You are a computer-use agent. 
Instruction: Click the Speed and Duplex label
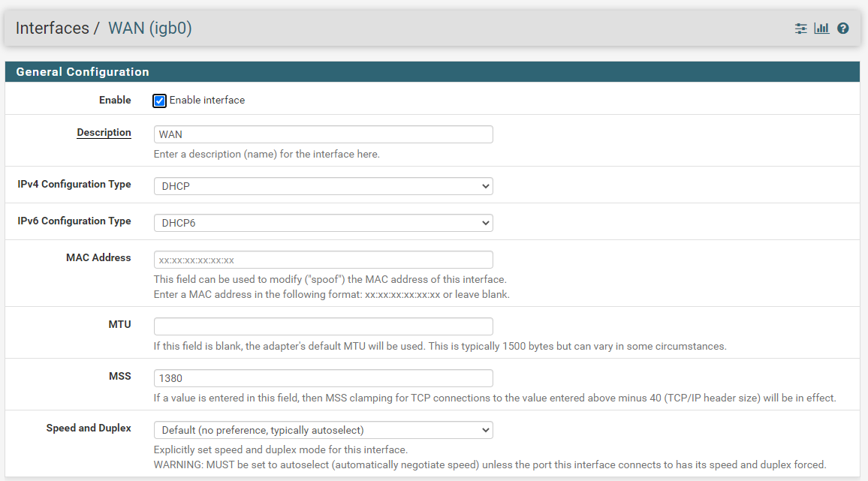click(89, 428)
